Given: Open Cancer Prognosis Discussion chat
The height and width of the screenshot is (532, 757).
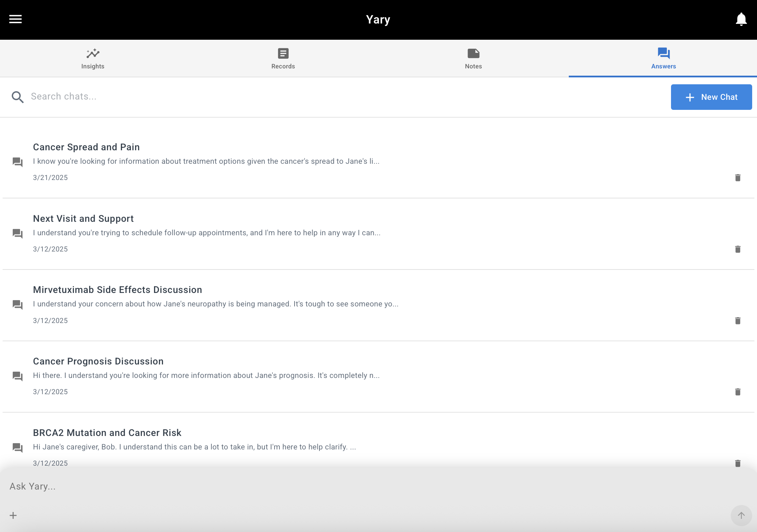Looking at the screenshot, I should (378, 376).
